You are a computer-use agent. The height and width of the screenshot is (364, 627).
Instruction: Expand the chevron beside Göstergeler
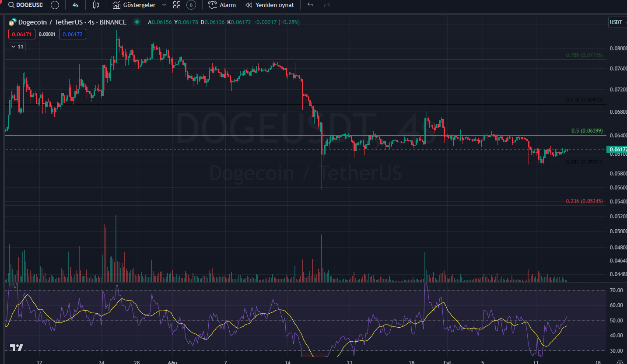click(164, 5)
